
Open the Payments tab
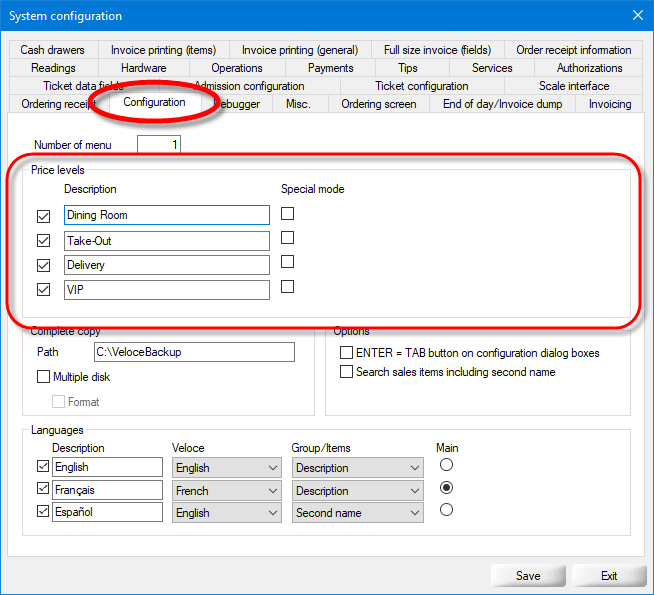[330, 68]
